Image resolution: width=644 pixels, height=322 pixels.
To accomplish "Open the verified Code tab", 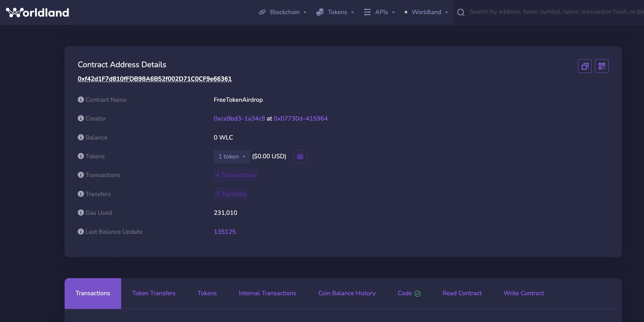I will tap(409, 293).
